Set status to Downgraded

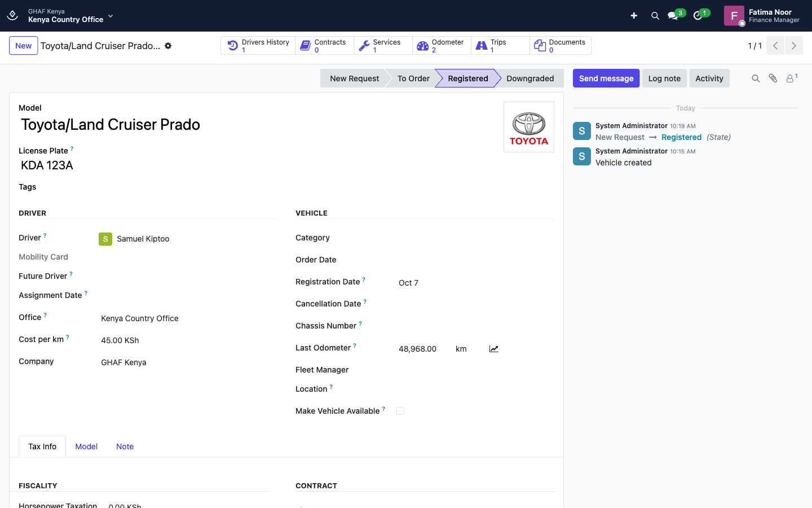tap(530, 78)
